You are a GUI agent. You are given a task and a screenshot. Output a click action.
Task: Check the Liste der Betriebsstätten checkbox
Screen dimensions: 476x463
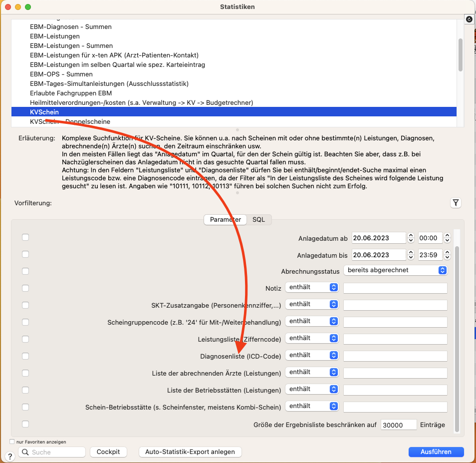point(25,391)
